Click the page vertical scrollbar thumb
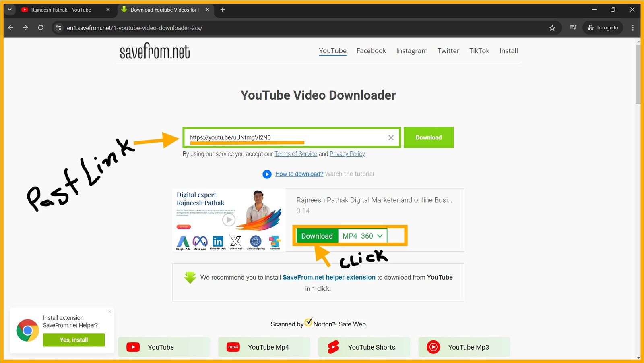 [638, 73]
